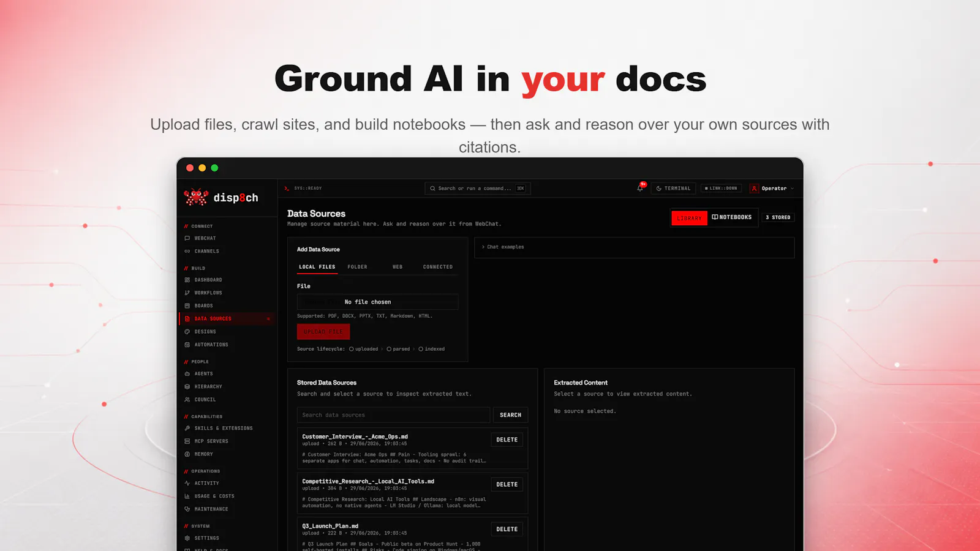Click the // PEOPLE section header
Viewport: 980px width, 551px height.
click(197, 362)
